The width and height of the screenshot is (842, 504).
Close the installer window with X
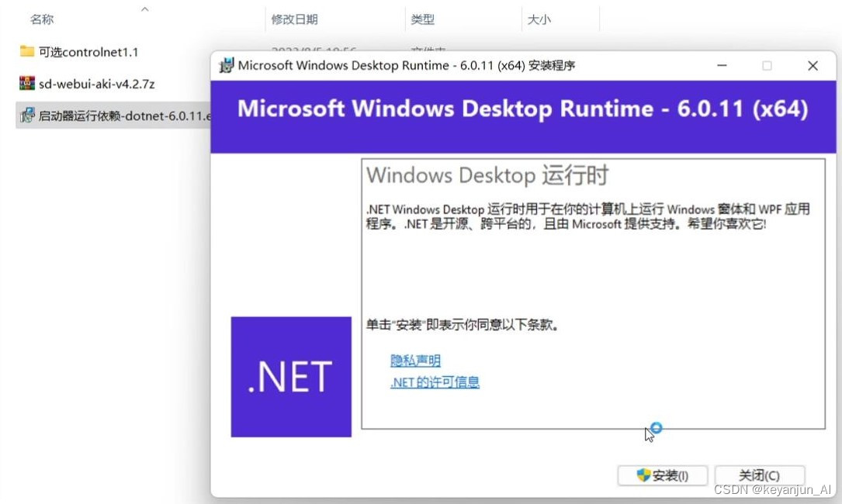pyautogui.click(x=813, y=65)
